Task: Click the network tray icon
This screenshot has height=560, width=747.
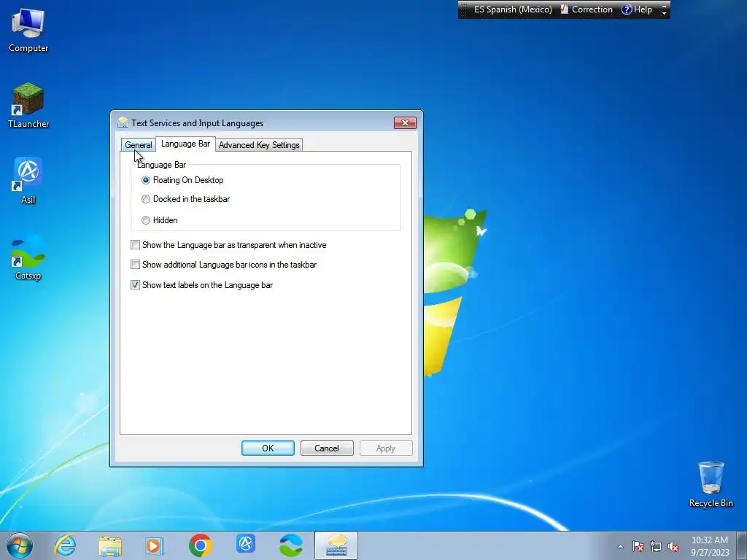Action: (656, 547)
